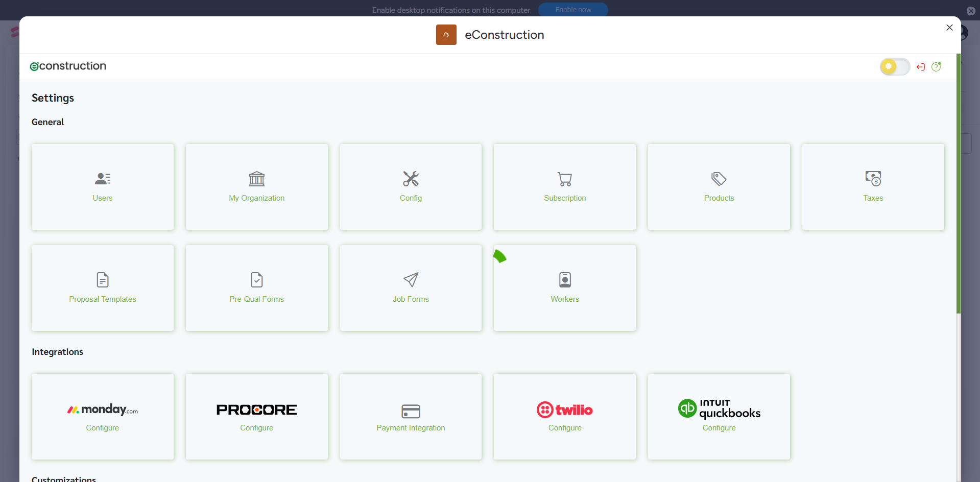Open the Subscription cart icon
980x482 pixels.
(x=565, y=179)
